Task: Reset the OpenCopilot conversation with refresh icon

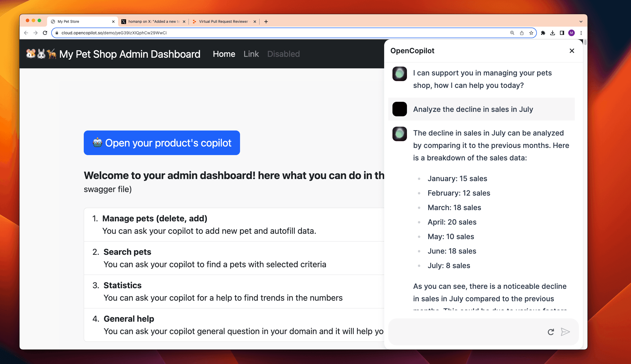Action: (550, 332)
